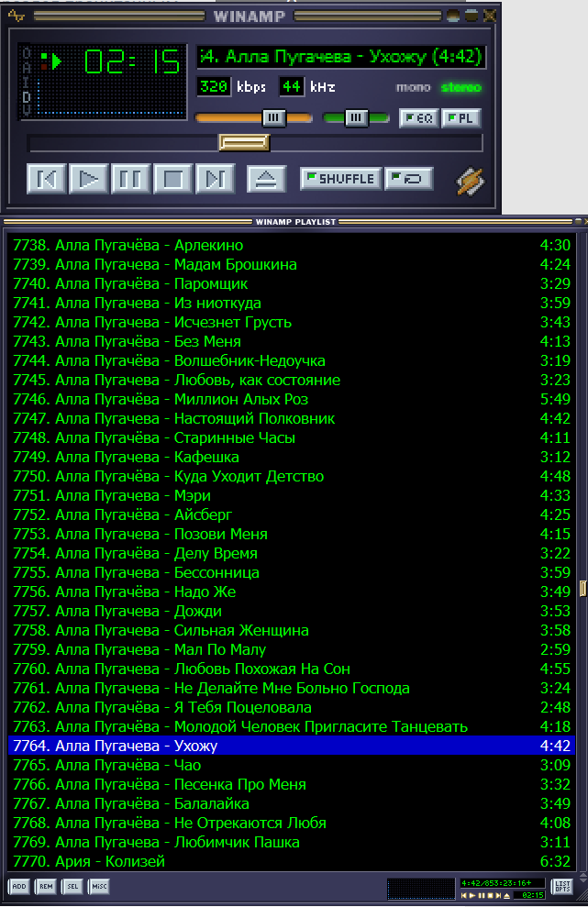The width and height of the screenshot is (588, 907).
Task: Toggle Shuffle mode
Action: tap(340, 178)
